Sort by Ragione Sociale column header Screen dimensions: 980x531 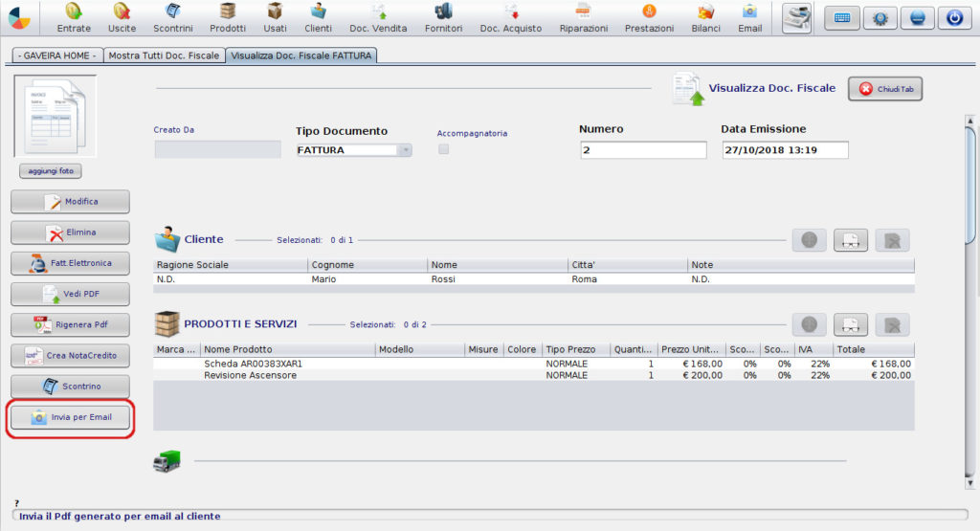pos(231,265)
